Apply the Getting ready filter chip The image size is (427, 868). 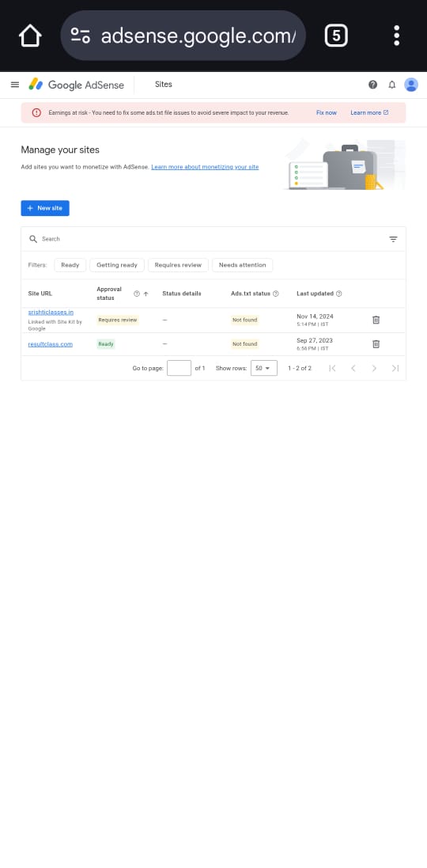(x=117, y=265)
